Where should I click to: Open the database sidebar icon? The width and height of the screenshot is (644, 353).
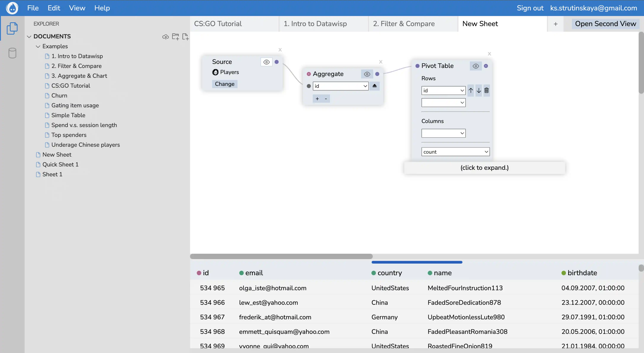(12, 53)
